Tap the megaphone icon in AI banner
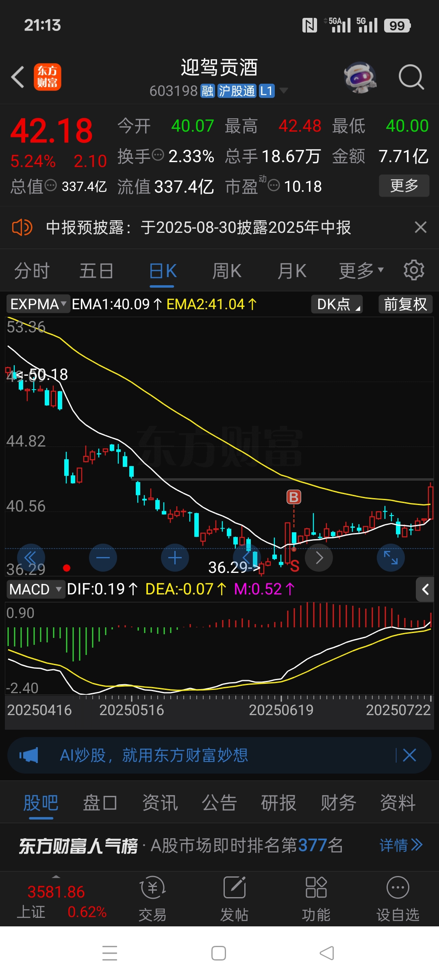Image resolution: width=439 pixels, height=980 pixels. 29,755
